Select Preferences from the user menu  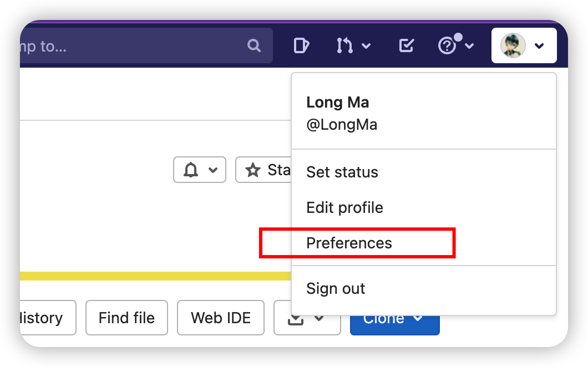349,243
